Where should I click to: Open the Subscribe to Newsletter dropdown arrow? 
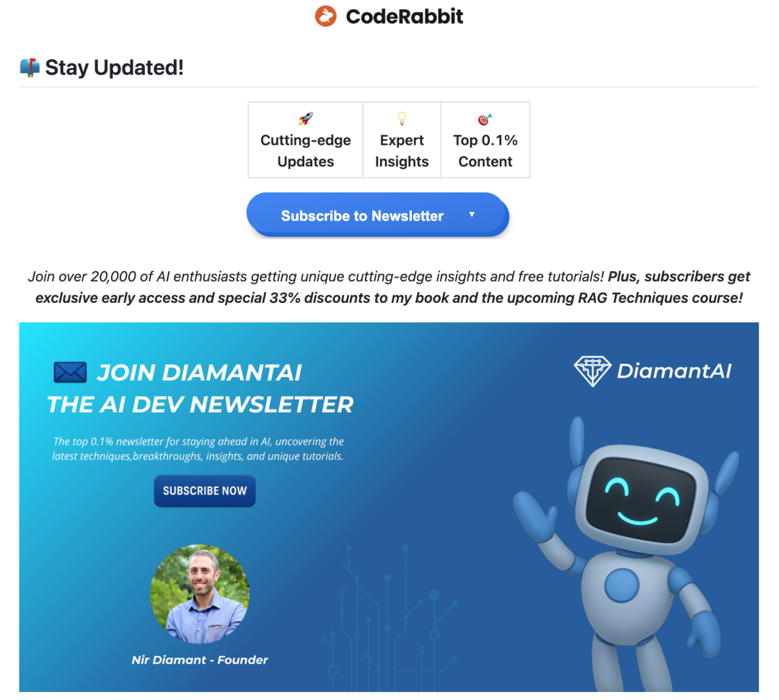point(472,214)
